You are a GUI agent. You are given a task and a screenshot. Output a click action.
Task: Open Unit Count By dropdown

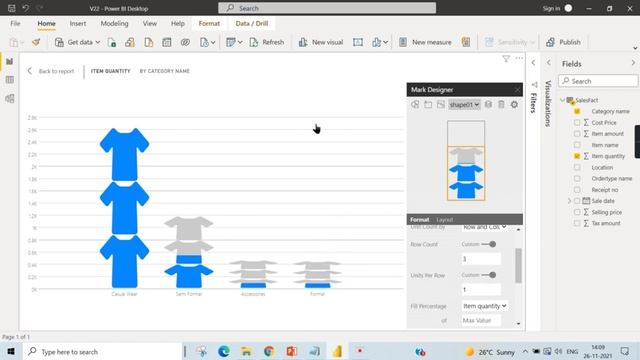[x=484, y=227]
